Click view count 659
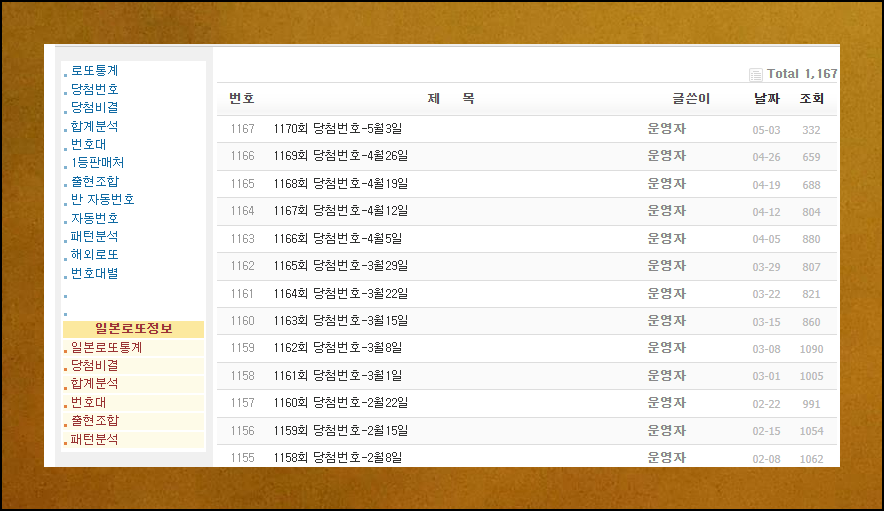 coord(811,157)
